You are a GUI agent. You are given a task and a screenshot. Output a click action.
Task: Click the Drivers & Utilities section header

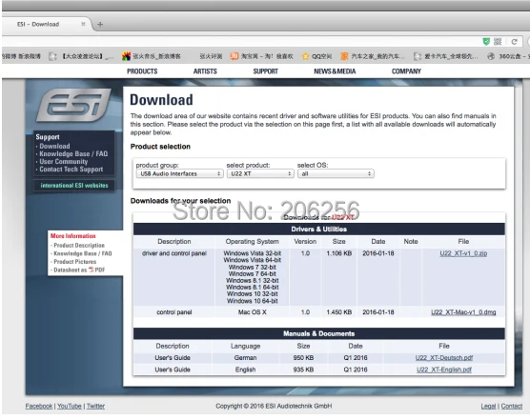tap(319, 230)
